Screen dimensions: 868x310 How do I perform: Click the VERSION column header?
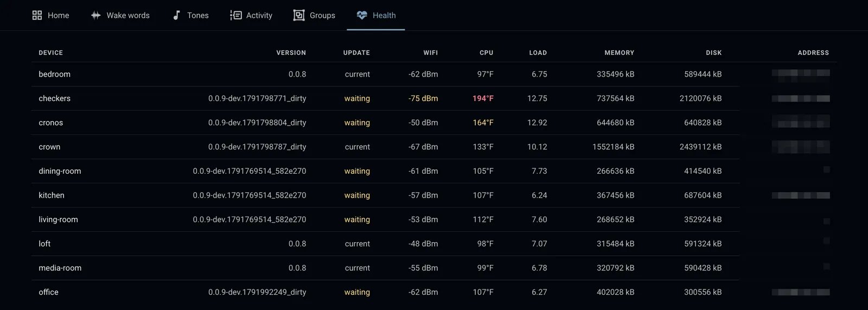[x=291, y=53]
